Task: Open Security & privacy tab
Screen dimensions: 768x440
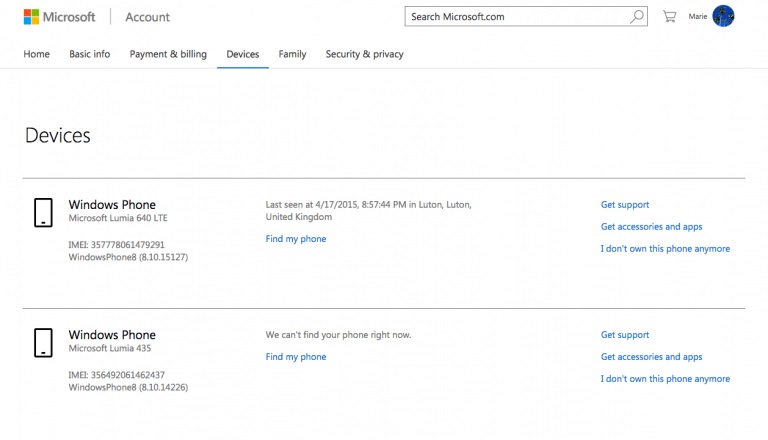Action: [364, 54]
